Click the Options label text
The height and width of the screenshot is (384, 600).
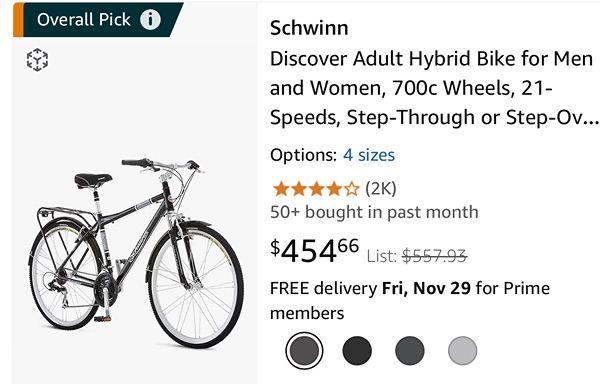point(303,155)
